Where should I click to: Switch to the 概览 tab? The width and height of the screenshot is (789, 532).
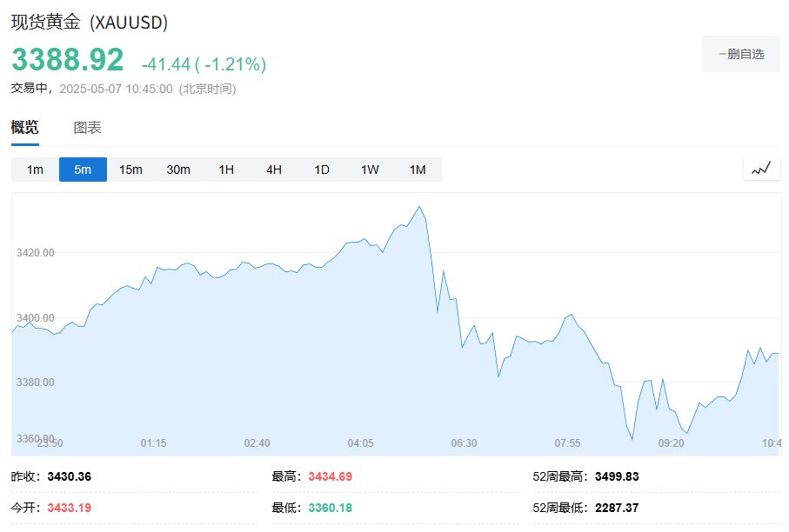[x=24, y=128]
